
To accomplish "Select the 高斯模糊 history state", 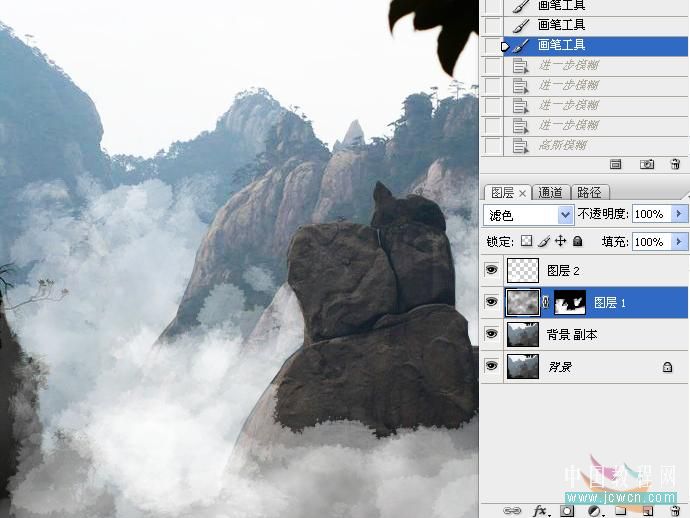I will (x=596, y=145).
